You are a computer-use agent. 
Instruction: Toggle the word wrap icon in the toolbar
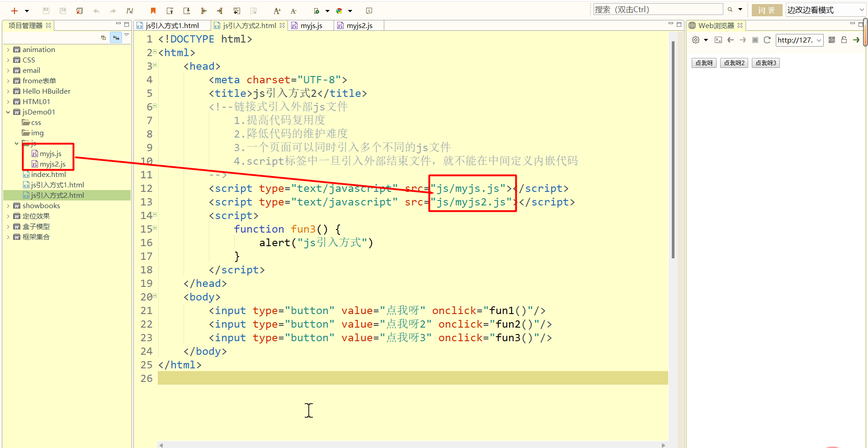236,11
